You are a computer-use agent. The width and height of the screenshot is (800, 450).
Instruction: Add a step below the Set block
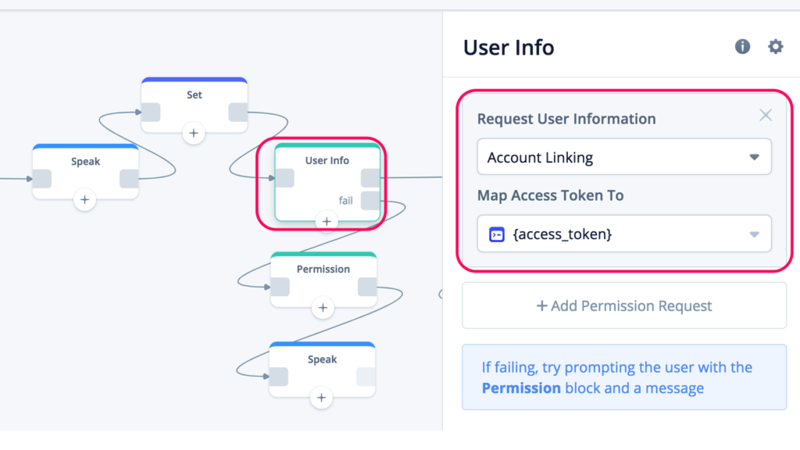click(x=193, y=133)
